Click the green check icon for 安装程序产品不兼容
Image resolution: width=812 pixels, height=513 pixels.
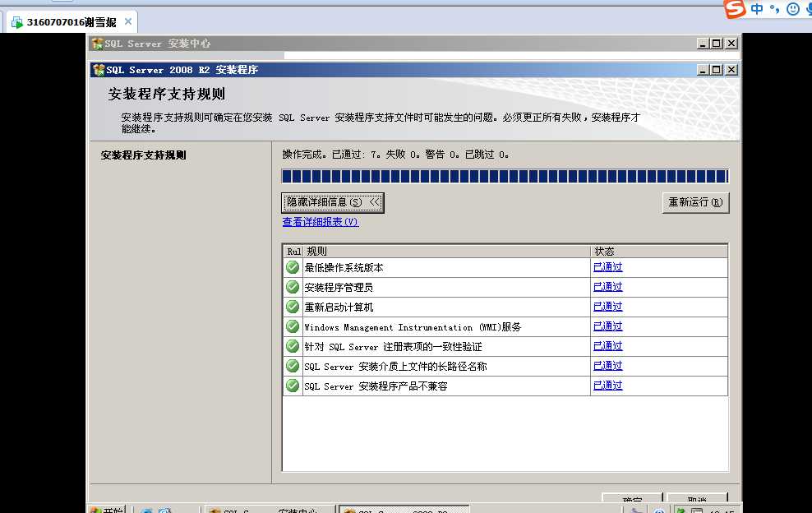pyautogui.click(x=293, y=386)
